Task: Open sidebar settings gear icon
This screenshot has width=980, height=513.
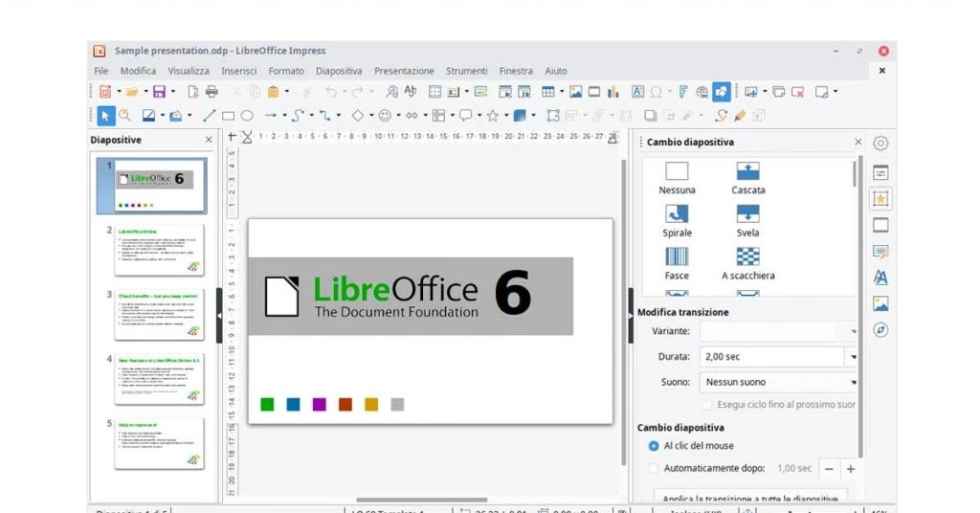Action: coord(880,144)
